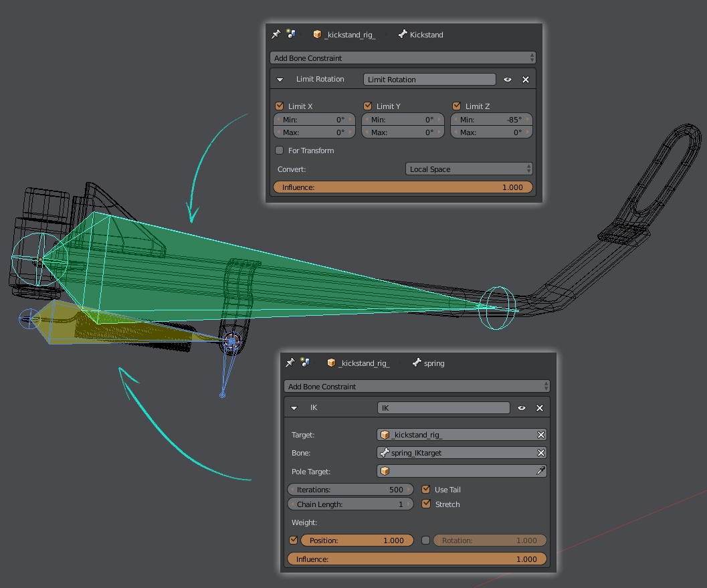Clear the IK Target object field
Image resolution: width=707 pixels, height=588 pixels.
[541, 435]
